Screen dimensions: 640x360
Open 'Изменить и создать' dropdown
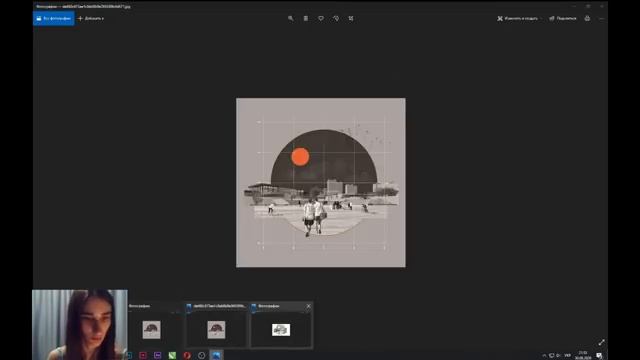pos(520,18)
